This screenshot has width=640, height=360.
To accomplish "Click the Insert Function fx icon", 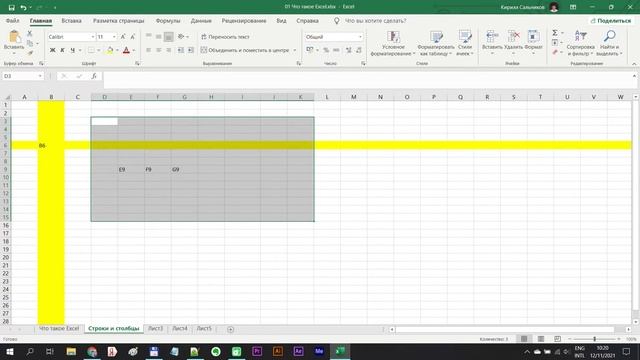I will 94,76.
